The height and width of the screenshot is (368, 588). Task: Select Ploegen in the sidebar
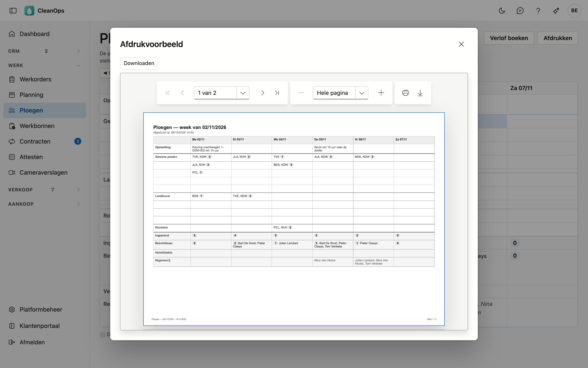(45, 110)
